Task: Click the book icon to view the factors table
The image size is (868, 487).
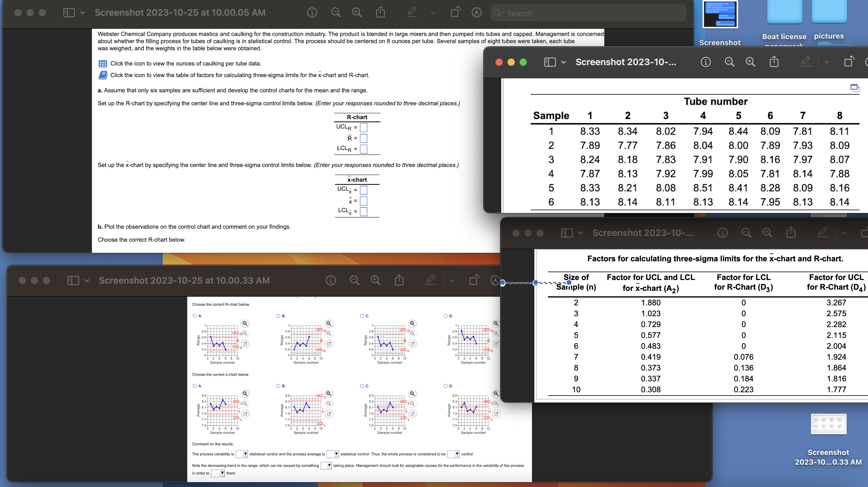Action: (x=103, y=75)
